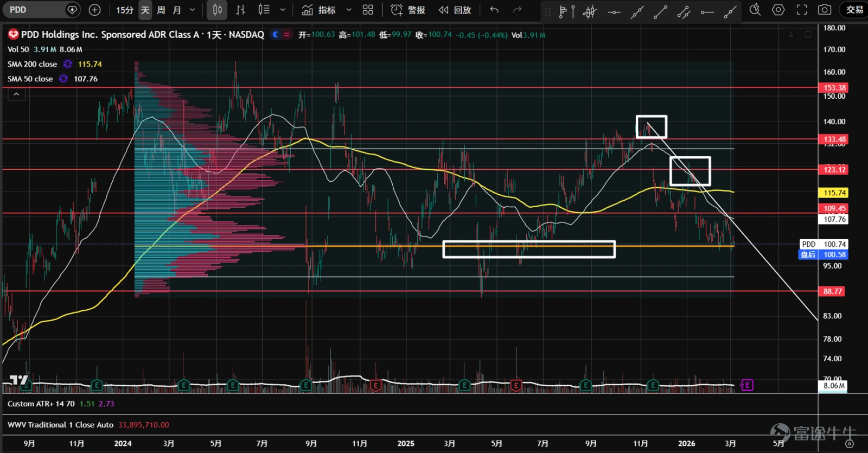Screen dimensions: 868x453
Task: Click the diamond badge next to PDD
Action: click(x=72, y=10)
